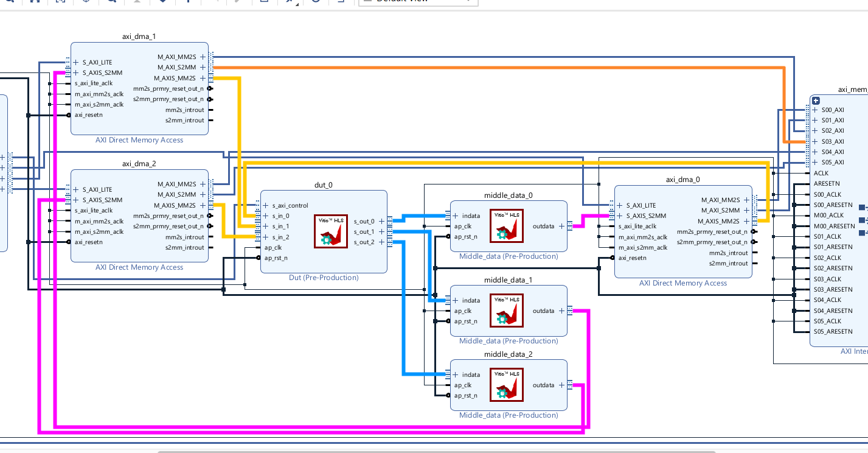The height and width of the screenshot is (453, 868).
Task: Click the horizontal scrollbar at the bottom of the canvas
Action: point(436,451)
